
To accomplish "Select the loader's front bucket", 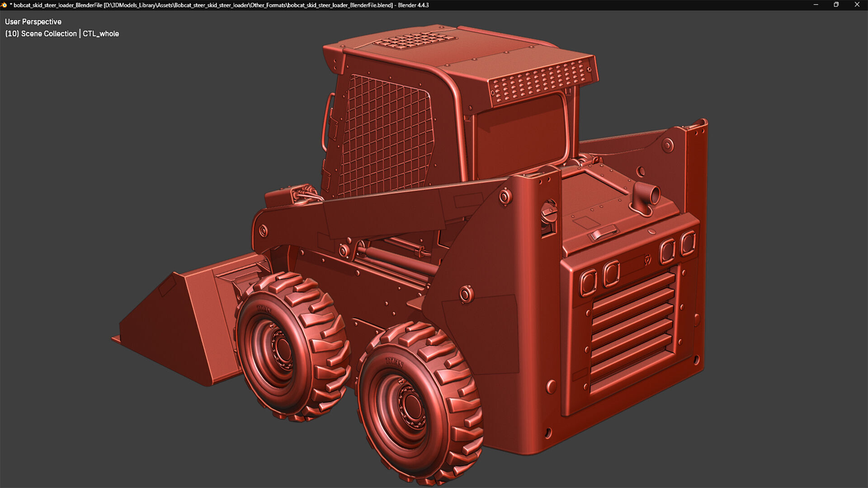I will point(181,325).
